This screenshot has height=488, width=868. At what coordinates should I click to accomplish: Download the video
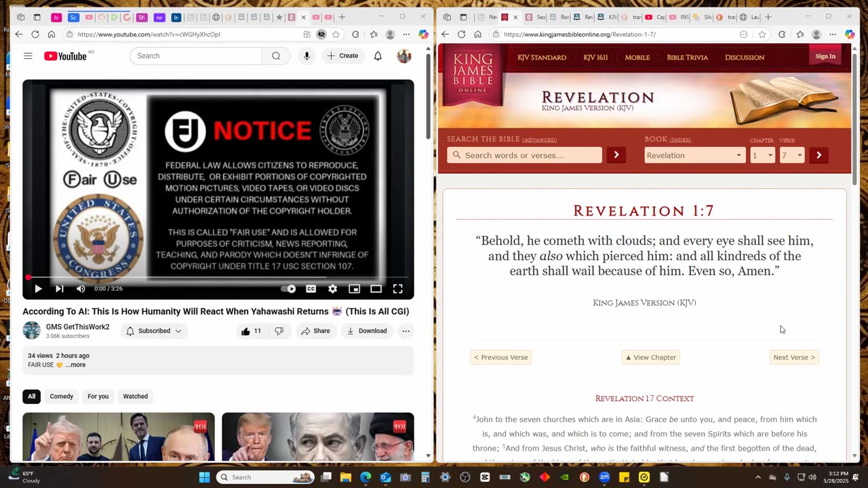coord(367,331)
